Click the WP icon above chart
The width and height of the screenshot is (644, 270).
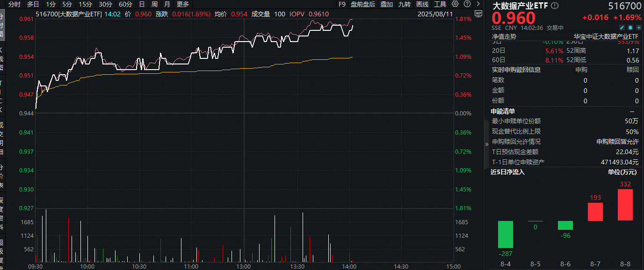click(x=478, y=14)
